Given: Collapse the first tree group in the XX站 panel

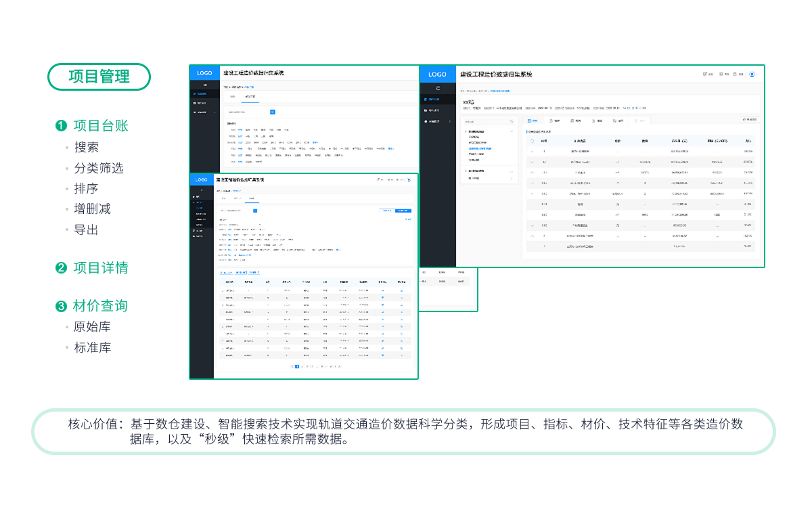Looking at the screenshot, I should click(512, 131).
